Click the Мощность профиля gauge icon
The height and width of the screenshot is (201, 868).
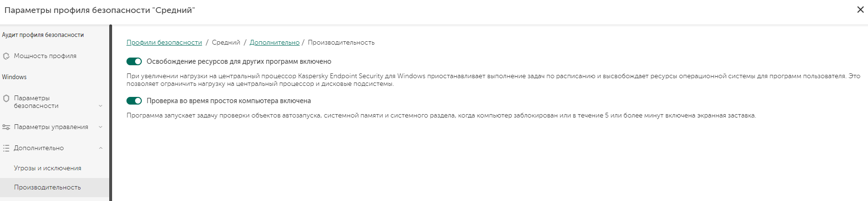[6, 56]
